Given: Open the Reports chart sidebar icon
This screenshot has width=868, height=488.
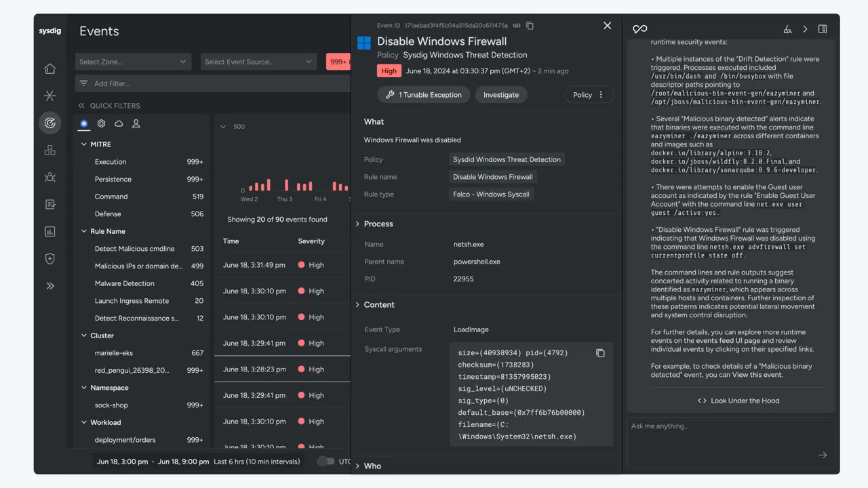Looking at the screenshot, I should click(x=50, y=231).
